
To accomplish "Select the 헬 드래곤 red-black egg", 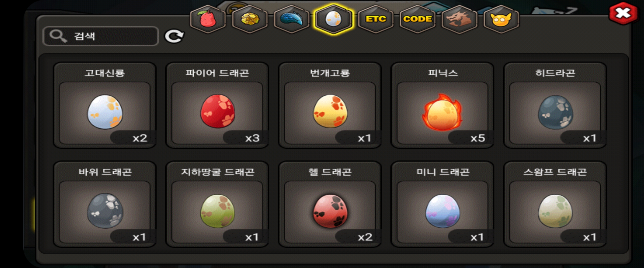I will click(x=330, y=204).
